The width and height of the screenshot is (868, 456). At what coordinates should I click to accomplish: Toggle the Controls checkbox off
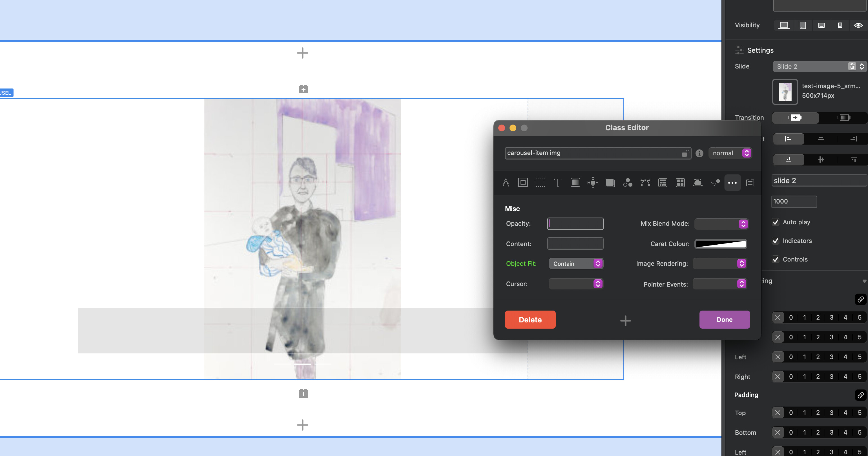click(776, 259)
